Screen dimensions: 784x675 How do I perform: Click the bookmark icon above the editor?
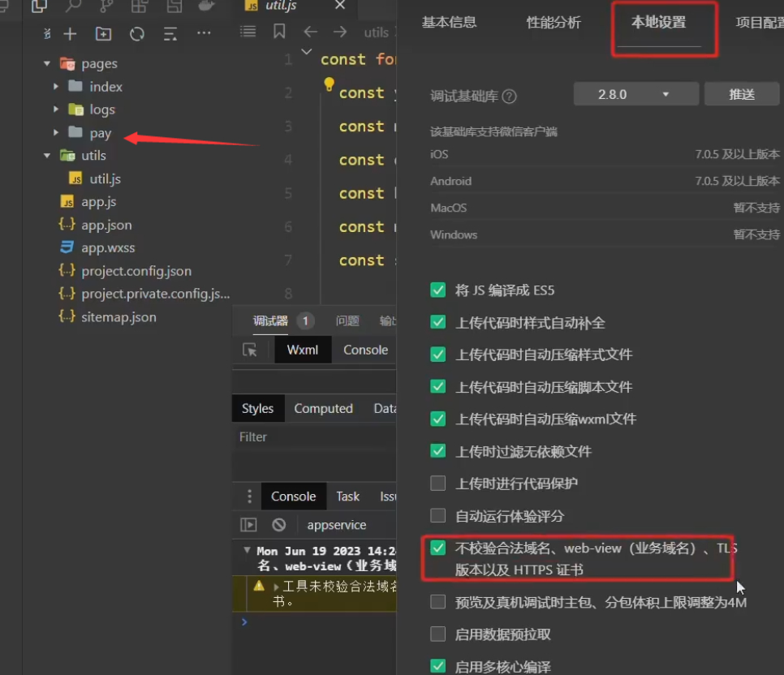pyautogui.click(x=279, y=32)
